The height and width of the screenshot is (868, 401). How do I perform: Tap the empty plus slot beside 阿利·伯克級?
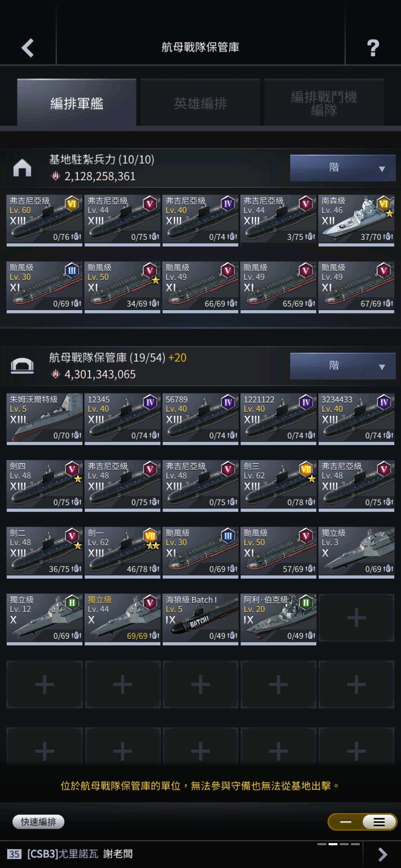(x=356, y=618)
